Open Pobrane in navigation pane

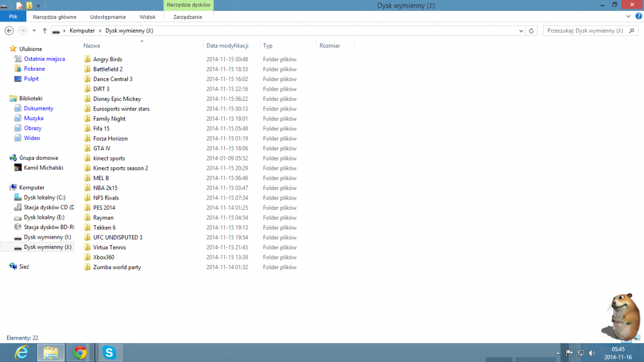point(34,69)
